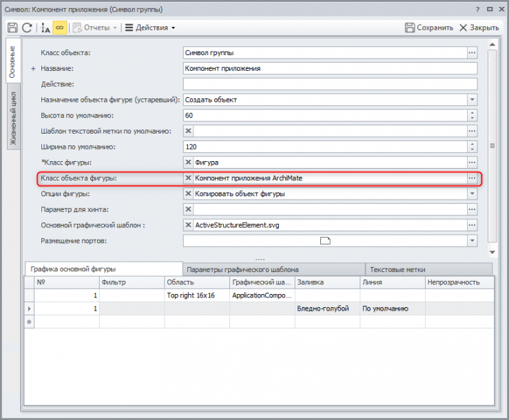Open the Параметры графического шаблона tab
Image resolution: width=509 pixels, height=420 pixels.
point(242,269)
